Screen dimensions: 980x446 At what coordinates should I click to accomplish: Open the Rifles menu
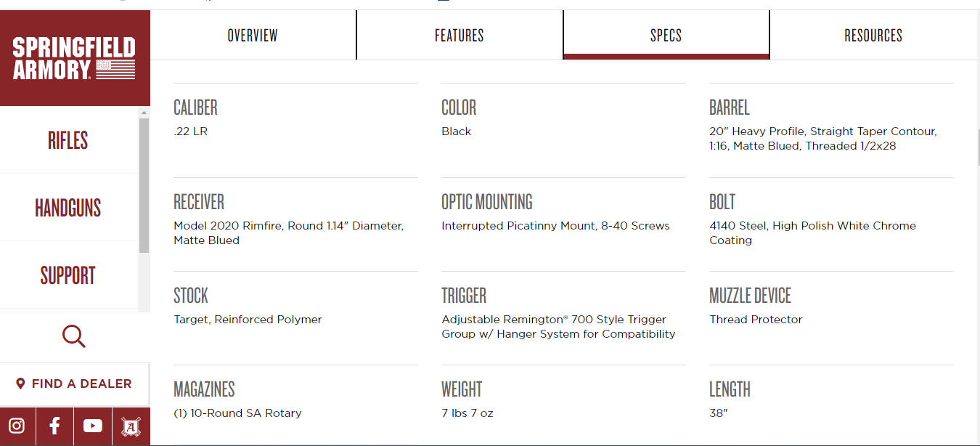(68, 140)
